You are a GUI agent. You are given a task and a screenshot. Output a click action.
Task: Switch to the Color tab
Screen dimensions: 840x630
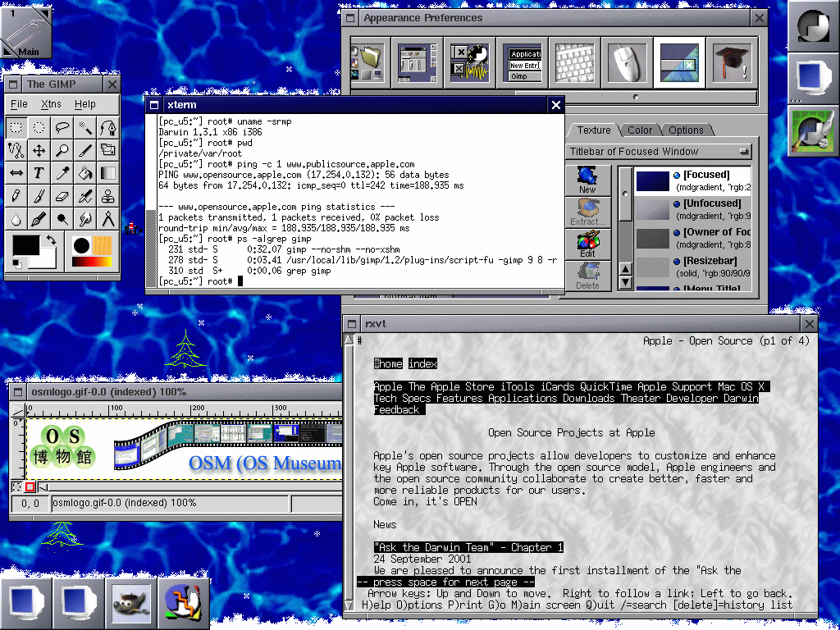pos(640,130)
